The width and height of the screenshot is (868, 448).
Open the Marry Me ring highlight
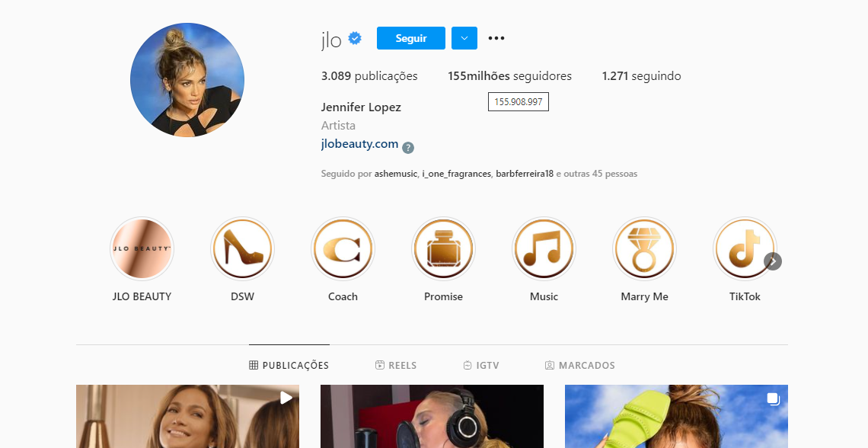644,248
